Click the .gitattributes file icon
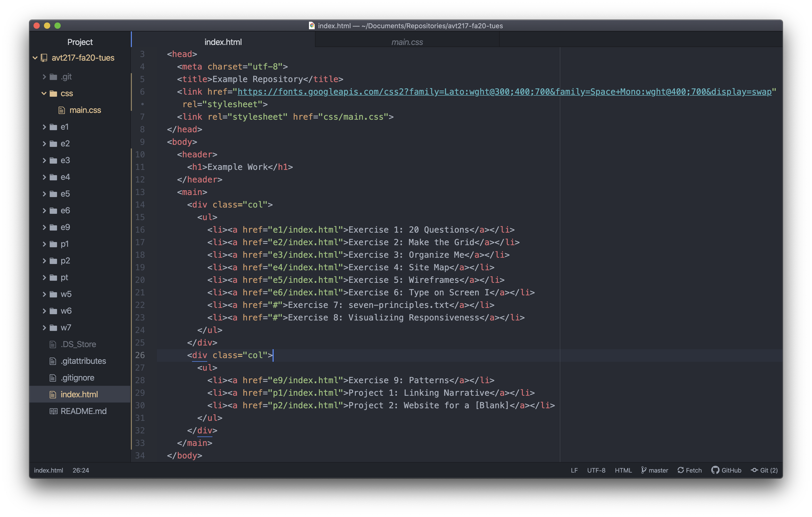The width and height of the screenshot is (812, 517). (x=53, y=361)
